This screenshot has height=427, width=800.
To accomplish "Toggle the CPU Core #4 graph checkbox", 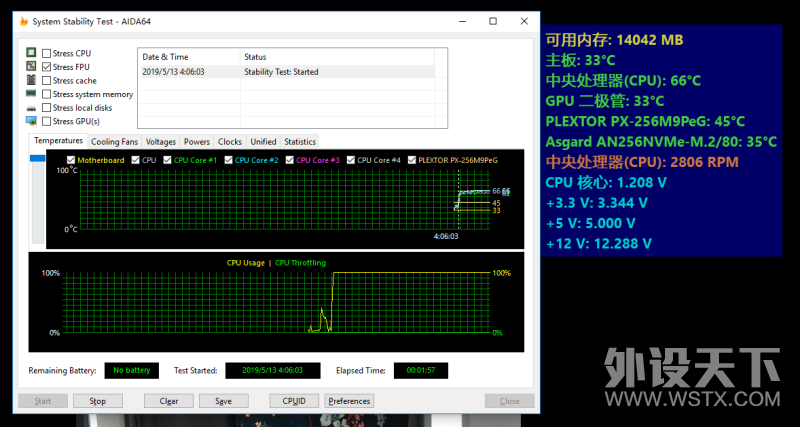I will click(x=351, y=160).
